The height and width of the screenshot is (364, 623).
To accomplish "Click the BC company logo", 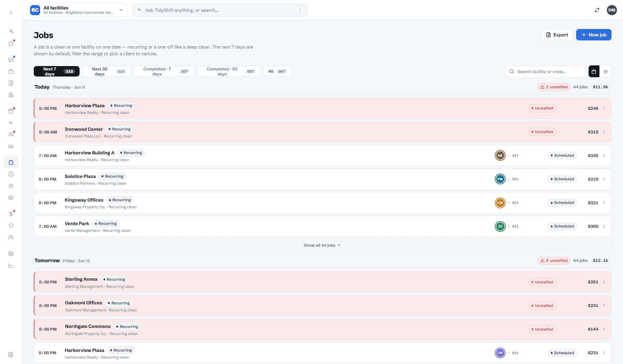I will pyautogui.click(x=35, y=10).
